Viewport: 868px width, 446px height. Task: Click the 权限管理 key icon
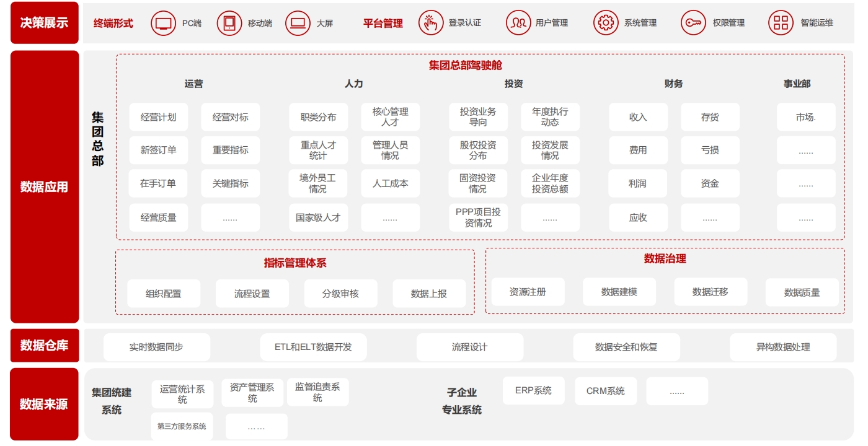click(693, 24)
